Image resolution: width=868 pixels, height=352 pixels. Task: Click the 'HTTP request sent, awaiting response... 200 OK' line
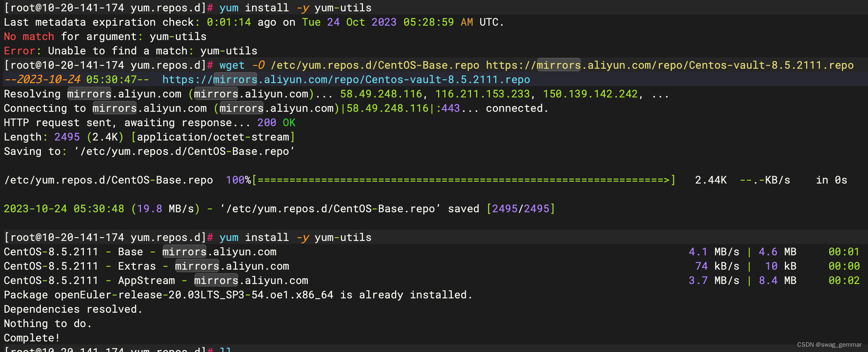pyautogui.click(x=150, y=122)
